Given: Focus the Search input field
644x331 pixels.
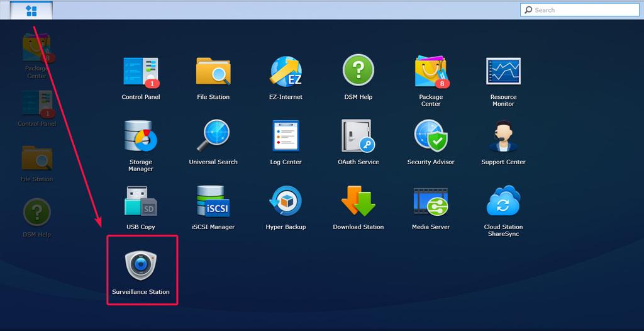Looking at the screenshot, I should pos(579,10).
